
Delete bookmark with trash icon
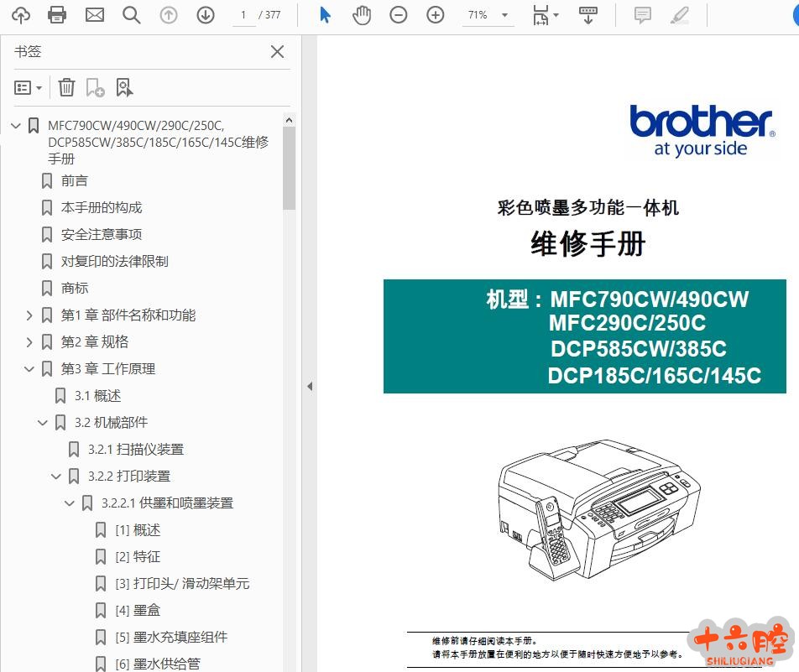tap(66, 87)
